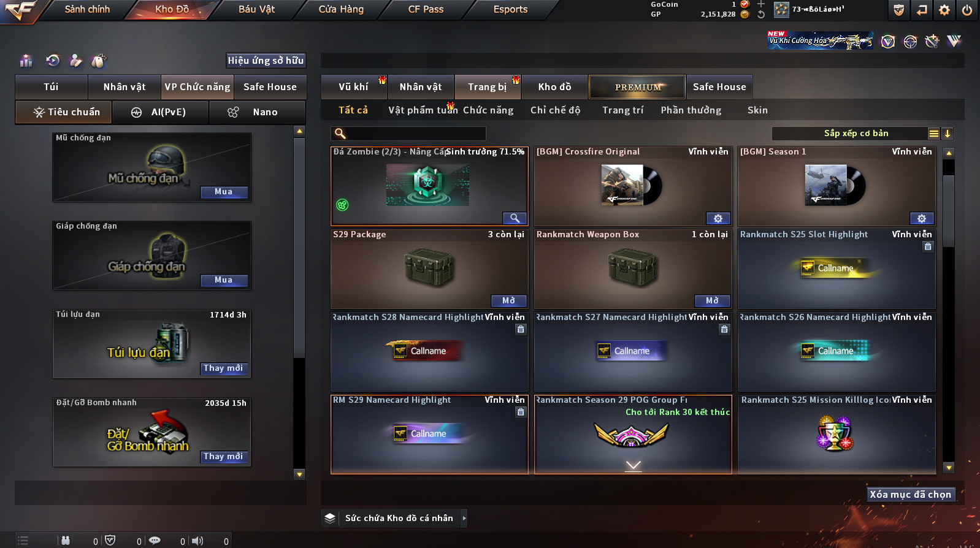Toggle the list view icon near sort
Screen dimensions: 980x548
[933, 134]
